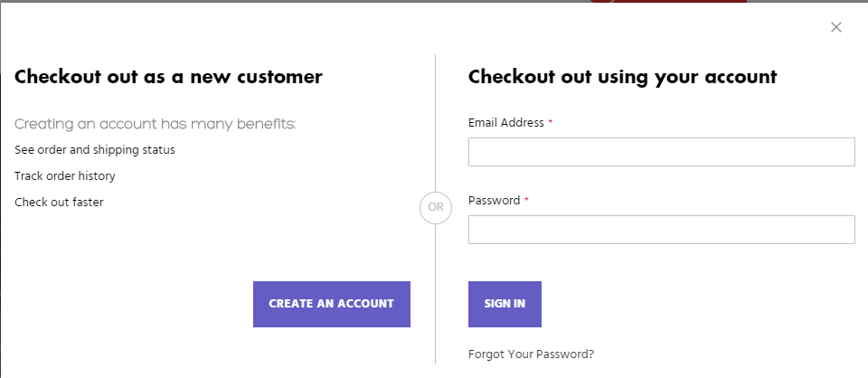Viewport: 868px width, 378px height.
Task: Open the Forgot Your Password link
Action: (531, 354)
